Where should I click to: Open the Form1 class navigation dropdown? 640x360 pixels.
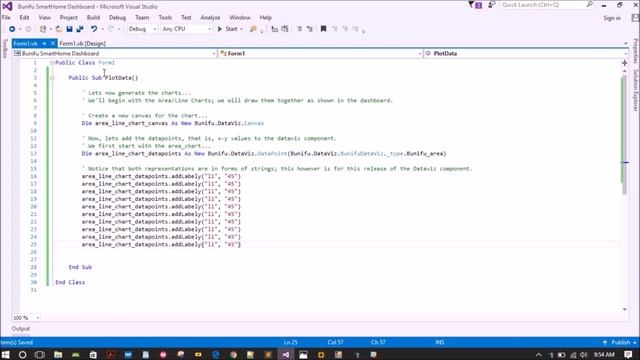tap(320, 53)
